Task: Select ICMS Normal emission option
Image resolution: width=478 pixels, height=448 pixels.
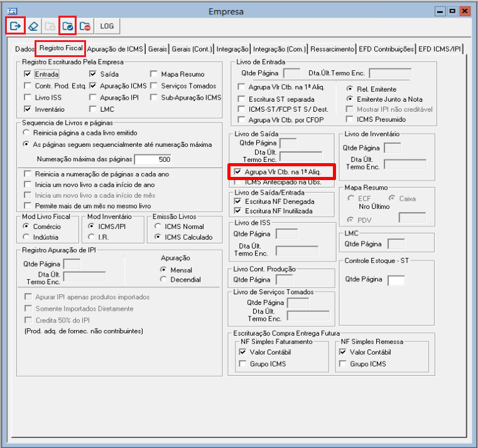Action: [157, 227]
